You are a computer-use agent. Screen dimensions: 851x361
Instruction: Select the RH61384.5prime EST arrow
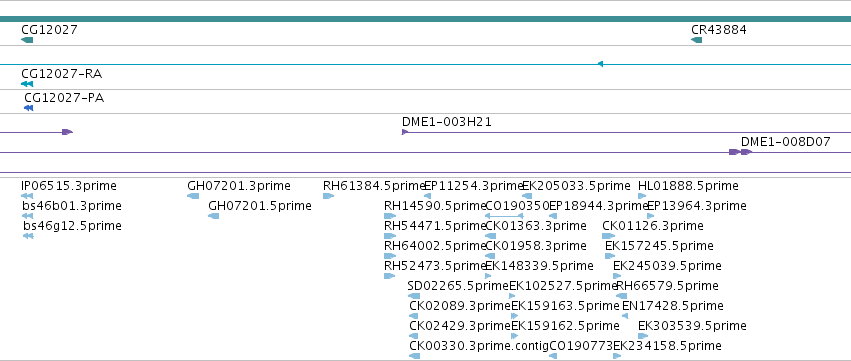coord(328,196)
